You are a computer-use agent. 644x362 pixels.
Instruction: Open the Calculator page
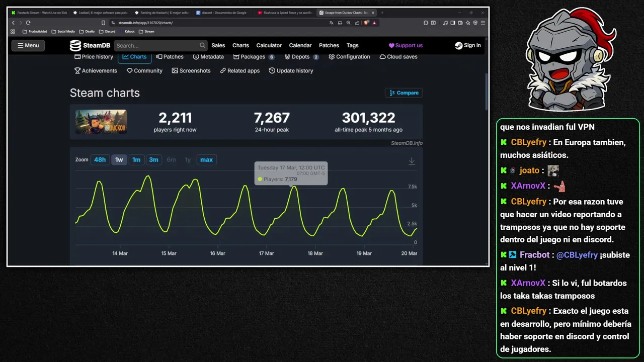pos(269,45)
